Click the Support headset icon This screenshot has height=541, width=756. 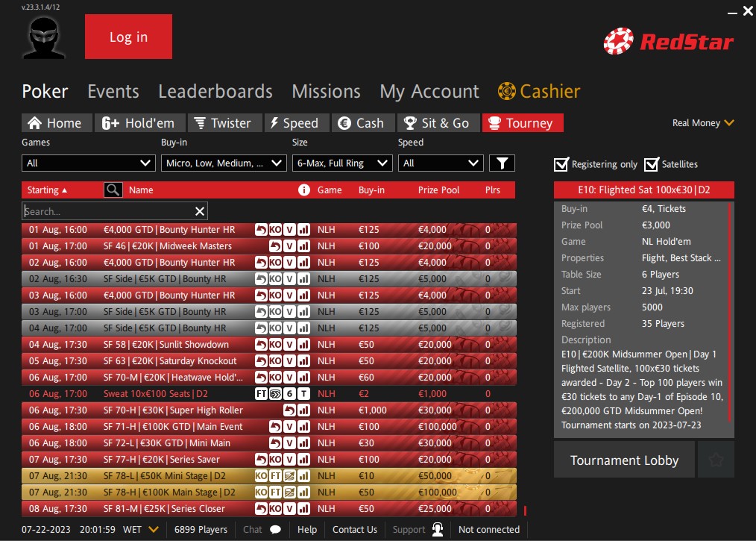pyautogui.click(x=438, y=529)
